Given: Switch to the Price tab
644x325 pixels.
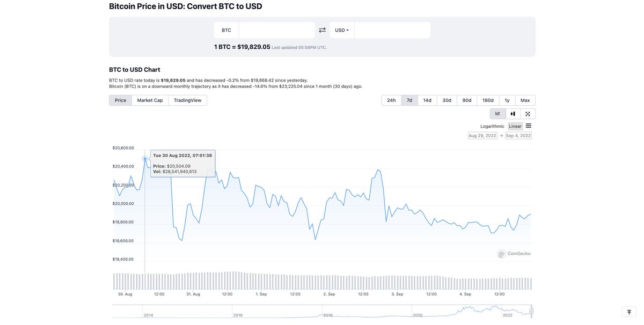Looking at the screenshot, I should tap(120, 100).
